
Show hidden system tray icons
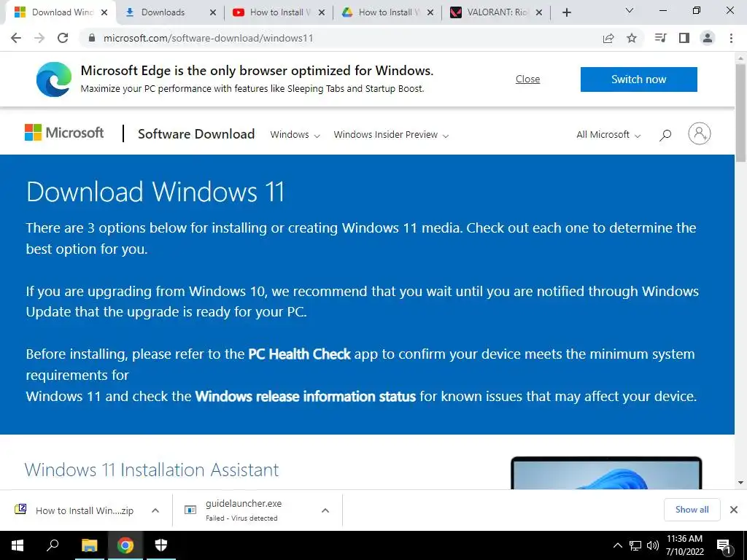[617, 545]
